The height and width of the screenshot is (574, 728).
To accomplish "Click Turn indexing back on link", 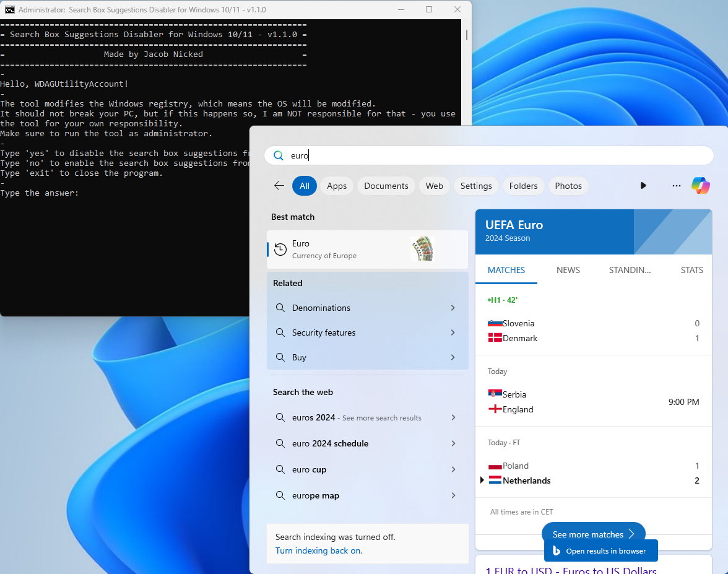I will click(x=318, y=550).
